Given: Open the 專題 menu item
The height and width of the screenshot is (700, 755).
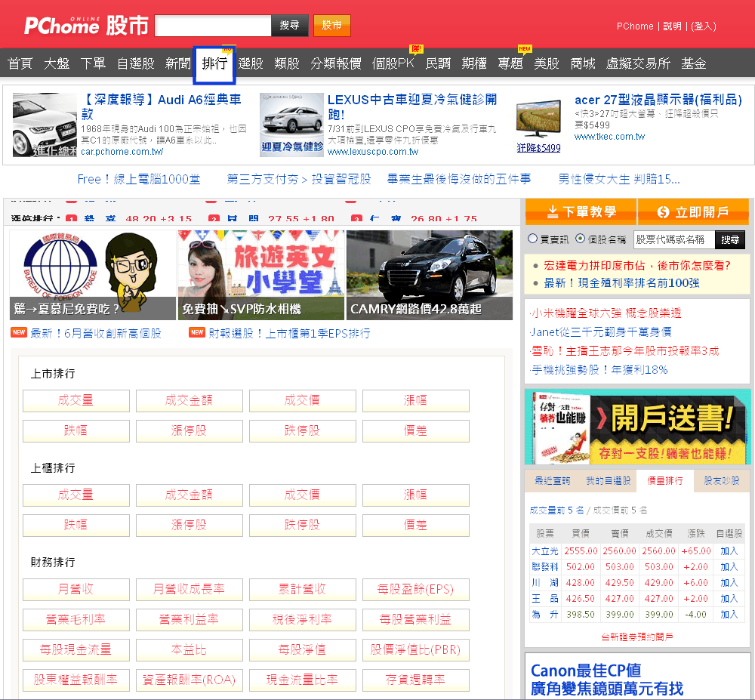Looking at the screenshot, I should tap(510, 63).
